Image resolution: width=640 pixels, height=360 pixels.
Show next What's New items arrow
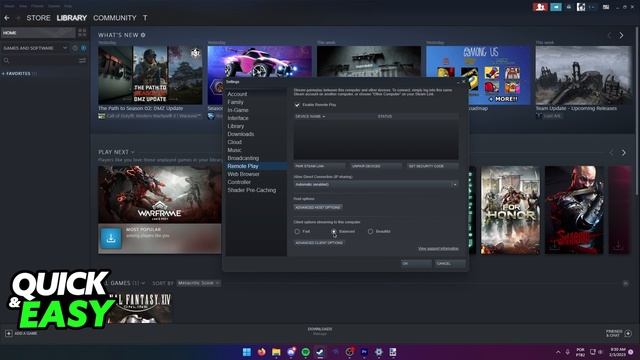(621, 36)
